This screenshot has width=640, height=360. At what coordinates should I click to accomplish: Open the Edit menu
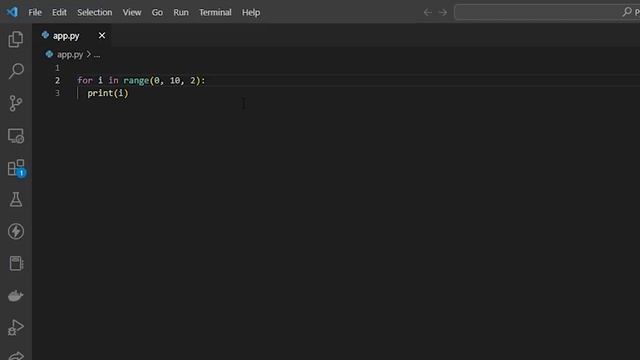(x=59, y=12)
